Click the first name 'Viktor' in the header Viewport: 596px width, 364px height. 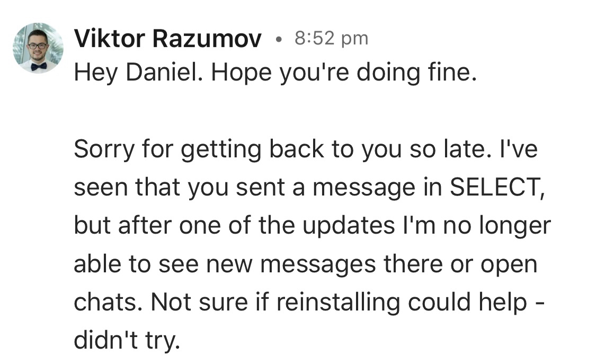[x=108, y=39]
